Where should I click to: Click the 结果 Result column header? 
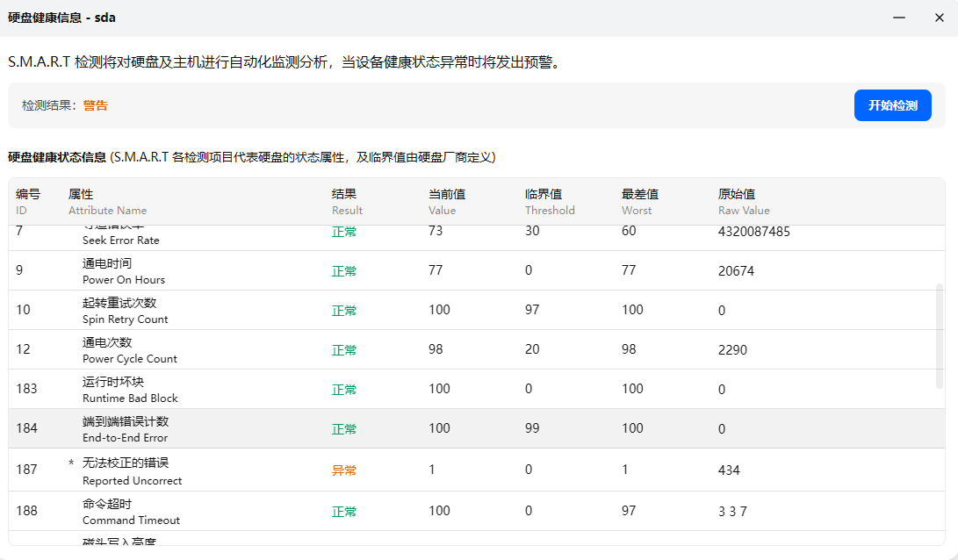click(x=347, y=202)
